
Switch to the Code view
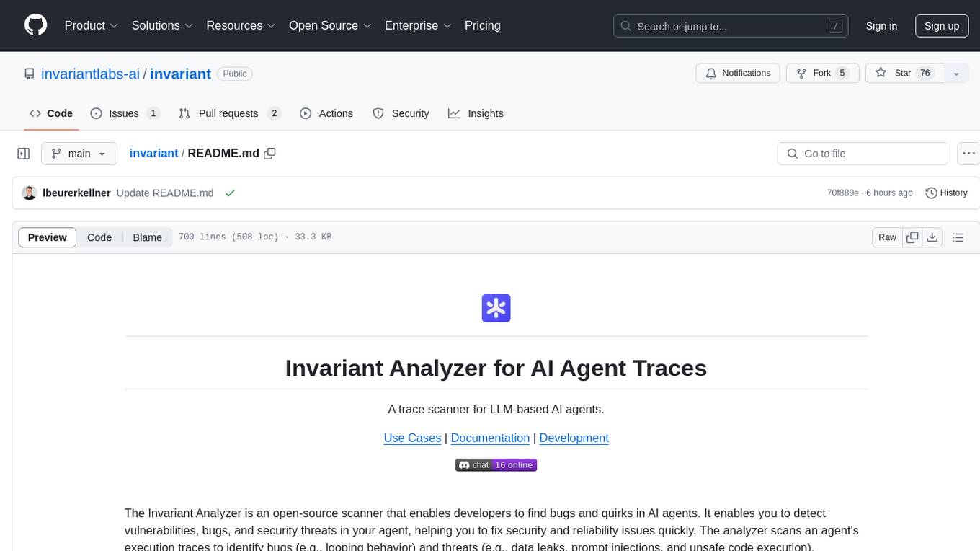click(x=99, y=237)
